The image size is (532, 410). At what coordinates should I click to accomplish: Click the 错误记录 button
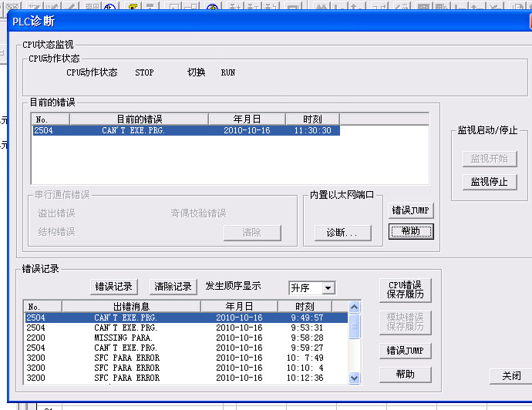point(113,287)
